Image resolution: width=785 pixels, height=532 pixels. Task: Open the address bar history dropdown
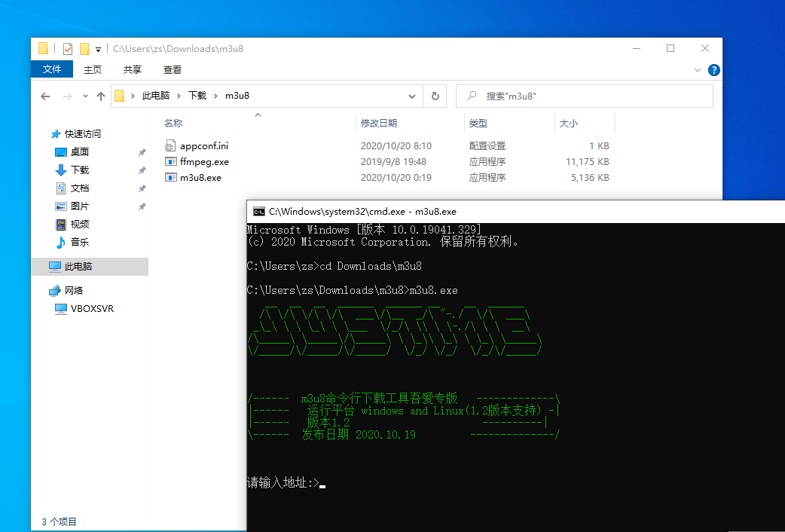click(x=412, y=96)
